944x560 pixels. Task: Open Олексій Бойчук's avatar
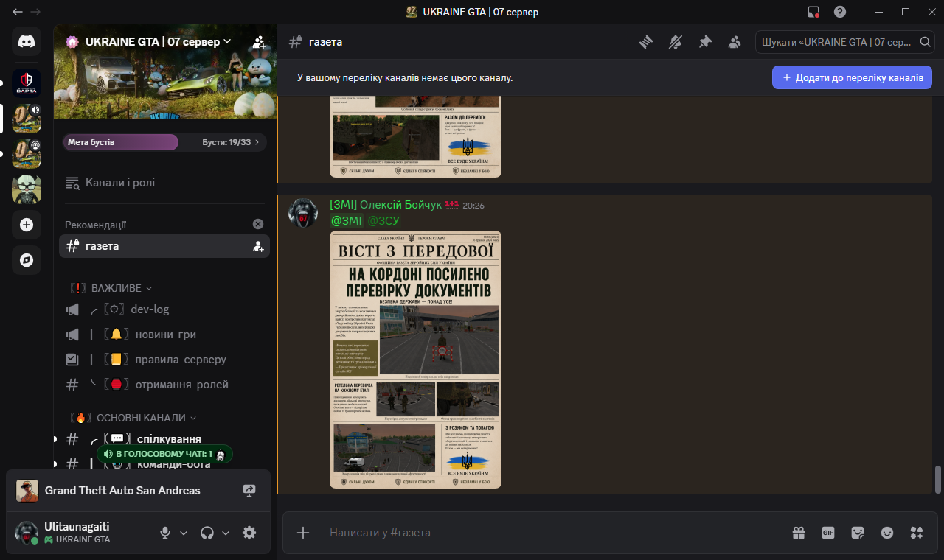point(302,213)
